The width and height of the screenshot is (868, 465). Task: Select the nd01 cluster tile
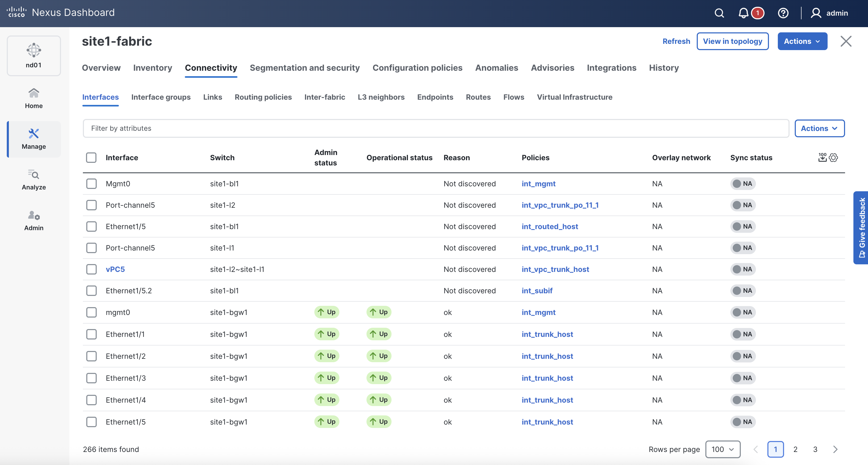(x=34, y=56)
